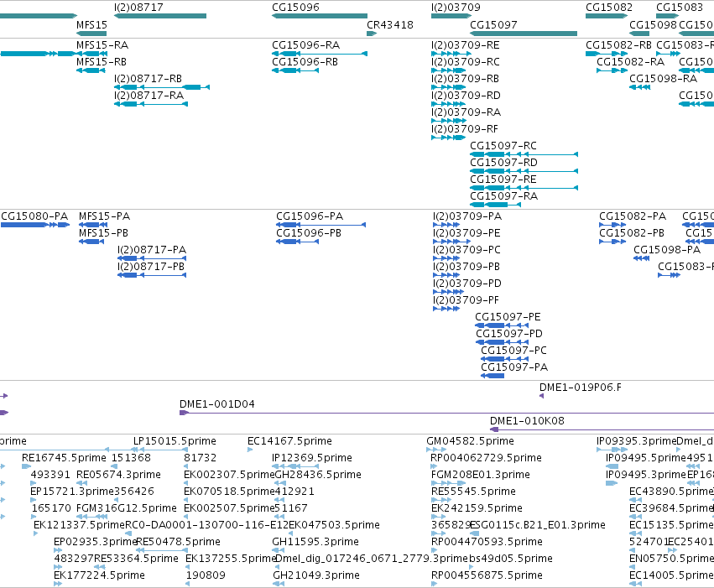
Task: Select EST FGM208E01.3prime
Action: click(448, 483)
